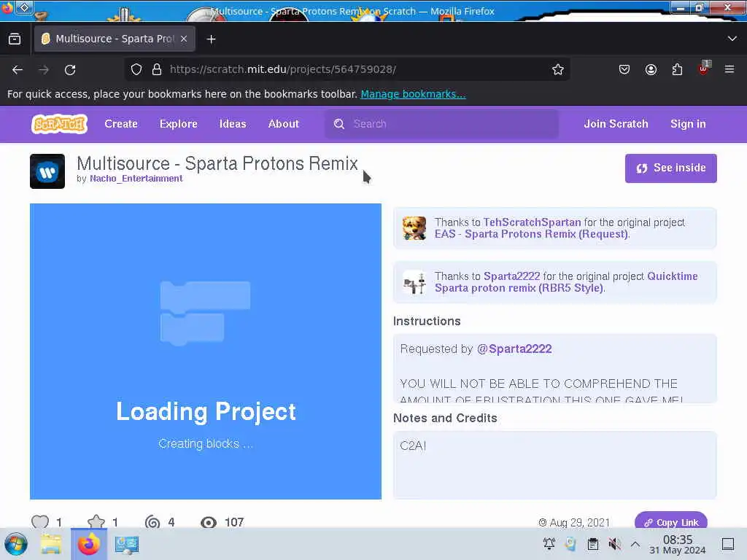Open the desktop settings taskbar icon

point(127,544)
